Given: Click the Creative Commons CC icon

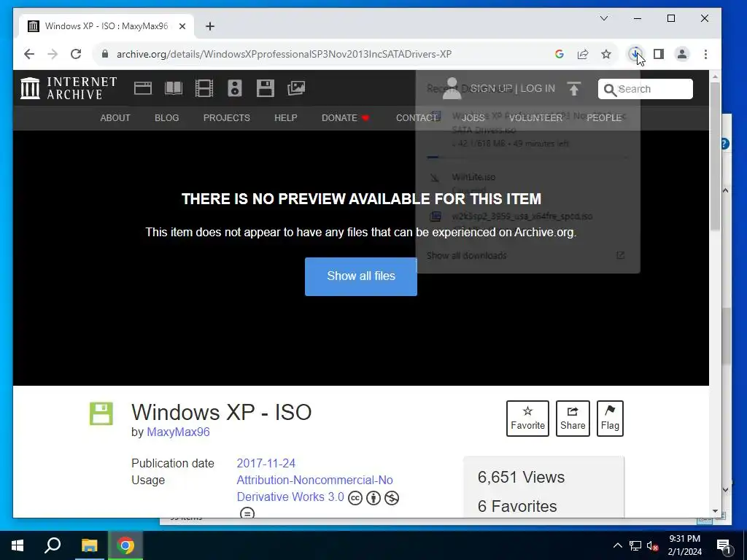Looking at the screenshot, I should 355,498.
